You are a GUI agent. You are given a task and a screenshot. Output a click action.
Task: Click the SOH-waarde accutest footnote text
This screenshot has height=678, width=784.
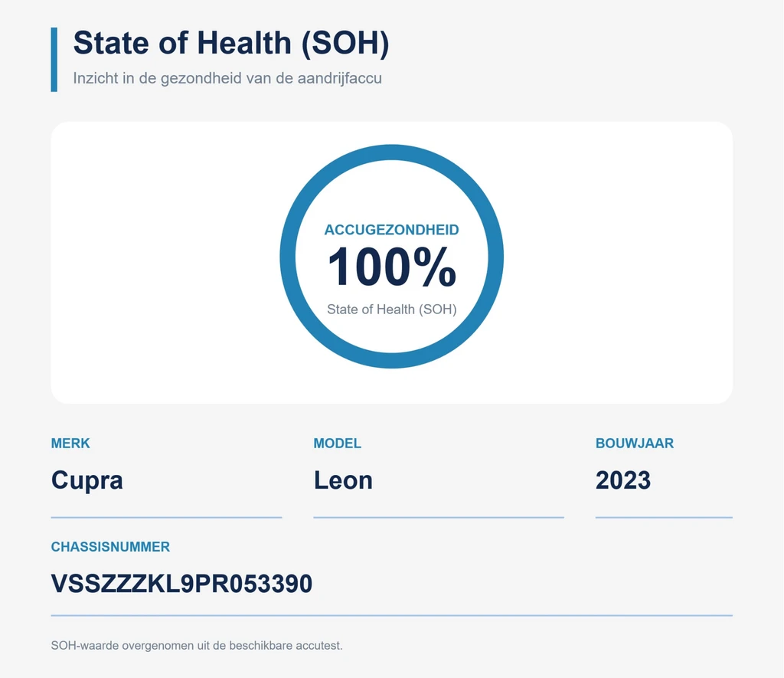197,646
